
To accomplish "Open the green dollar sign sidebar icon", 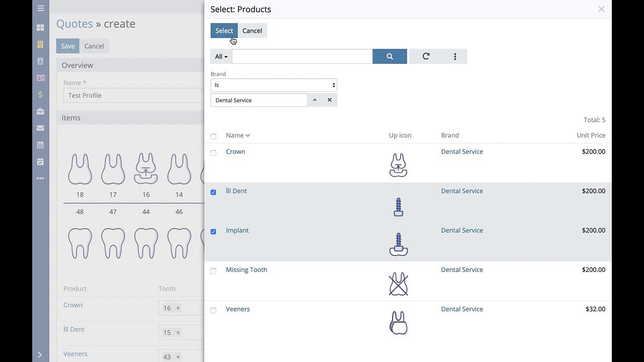I will (41, 95).
